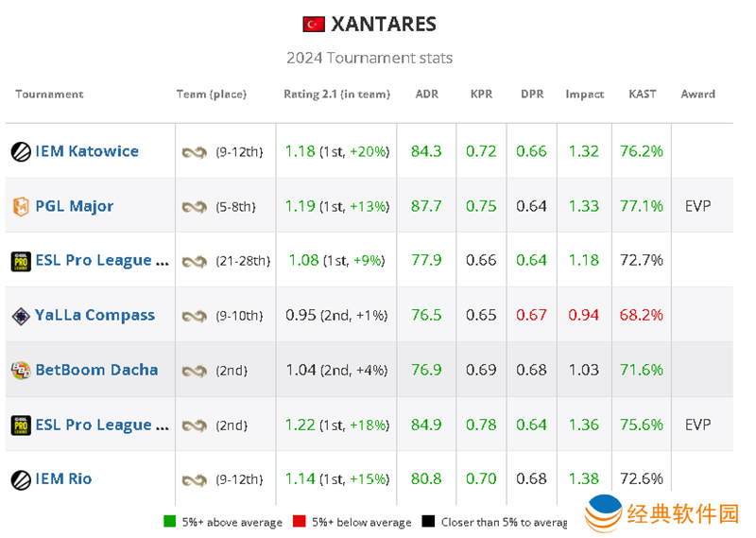Click the IEM Rio tournament logo icon

tap(21, 479)
